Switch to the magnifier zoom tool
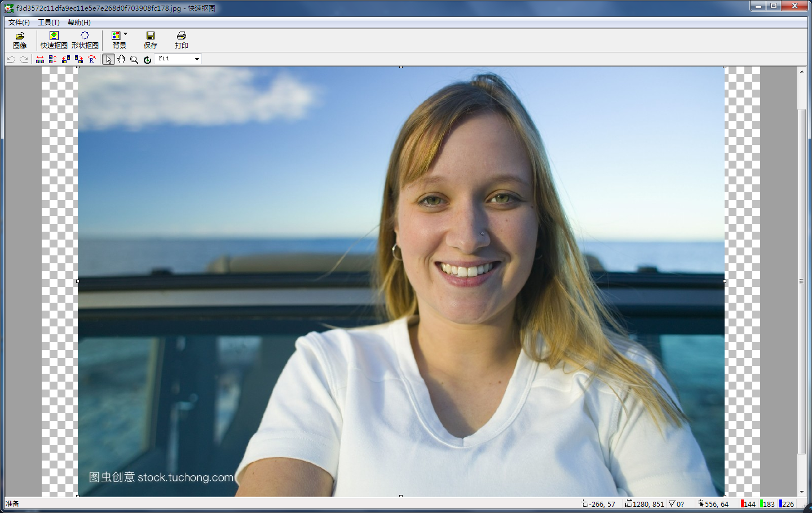Screen dimensions: 812x513 click(x=134, y=59)
